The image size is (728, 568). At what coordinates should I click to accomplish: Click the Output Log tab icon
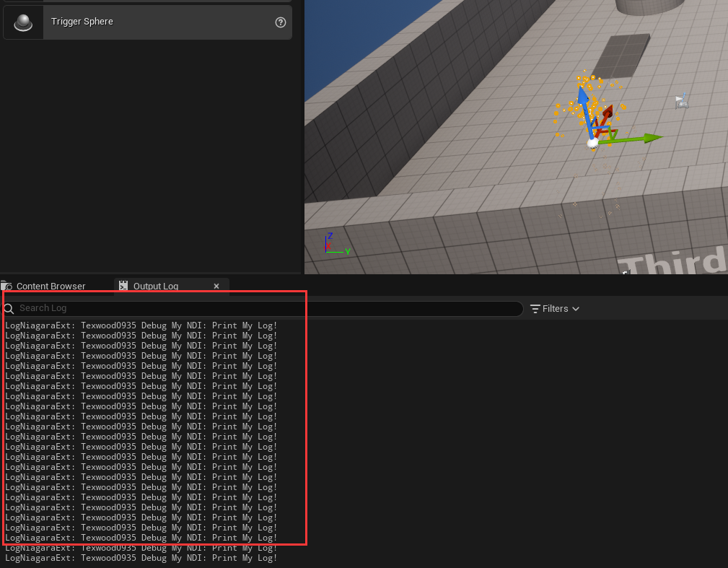pos(123,287)
